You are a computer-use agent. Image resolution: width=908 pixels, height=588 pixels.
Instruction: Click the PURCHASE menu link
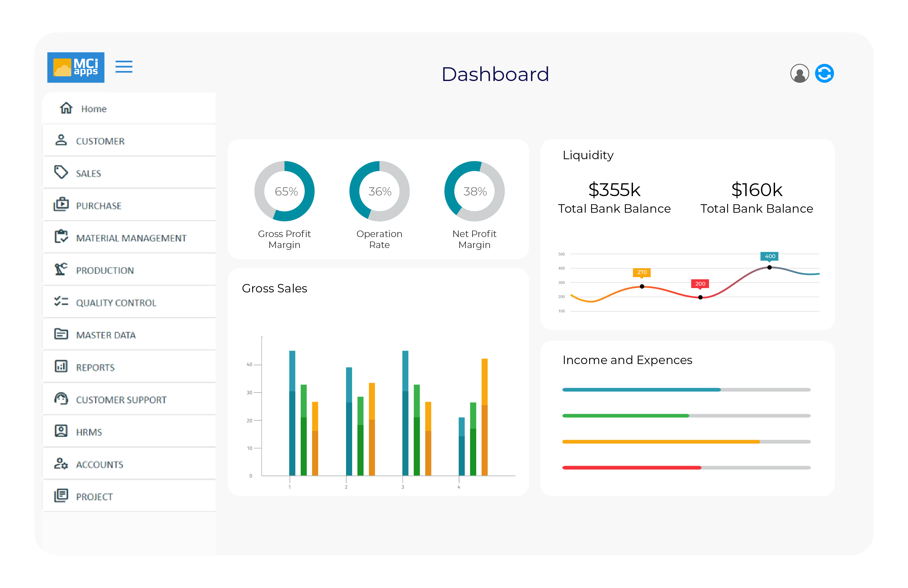click(x=99, y=206)
